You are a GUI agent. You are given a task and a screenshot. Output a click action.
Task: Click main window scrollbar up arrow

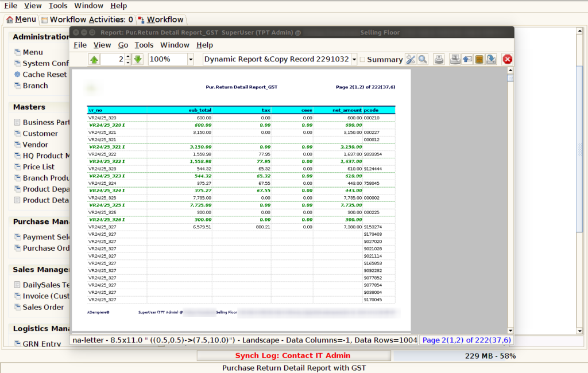coord(580,31)
